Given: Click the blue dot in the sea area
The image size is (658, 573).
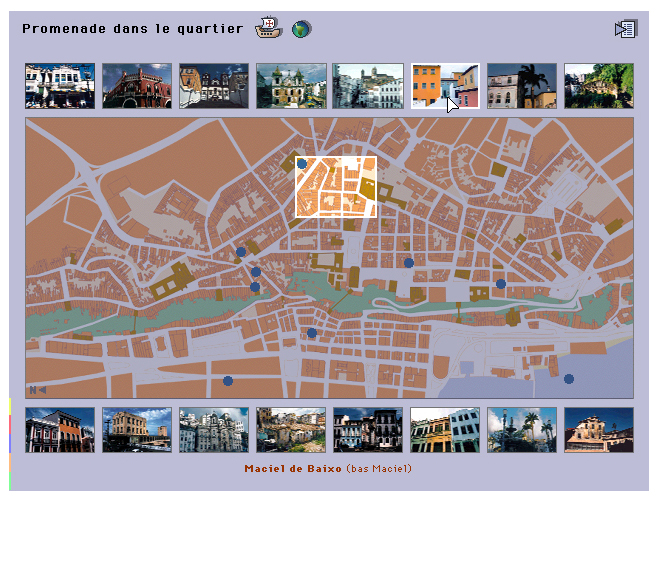Looking at the screenshot, I should click(569, 379).
